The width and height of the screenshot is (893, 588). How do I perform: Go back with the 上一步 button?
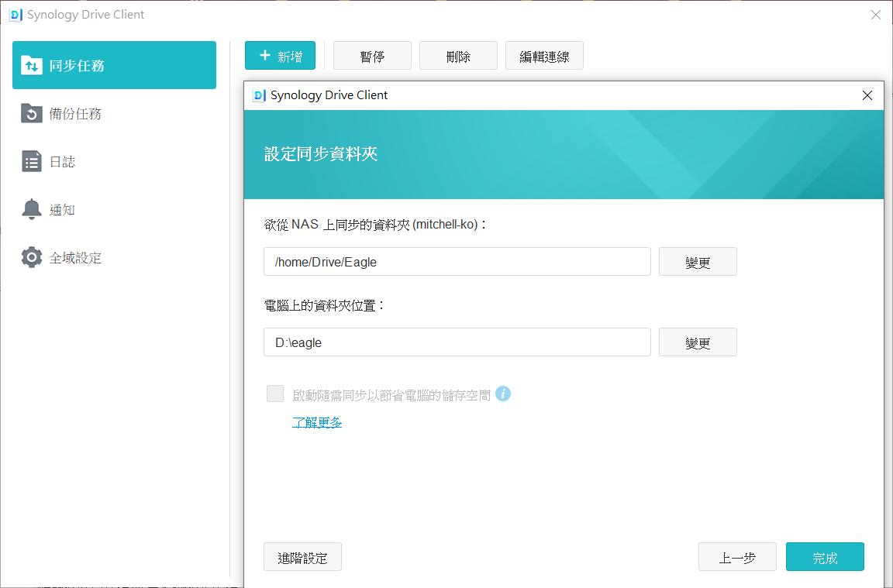point(736,556)
